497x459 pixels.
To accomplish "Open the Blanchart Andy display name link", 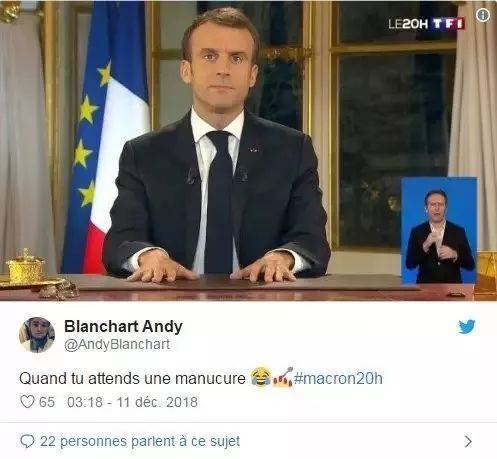I will click(x=123, y=326).
